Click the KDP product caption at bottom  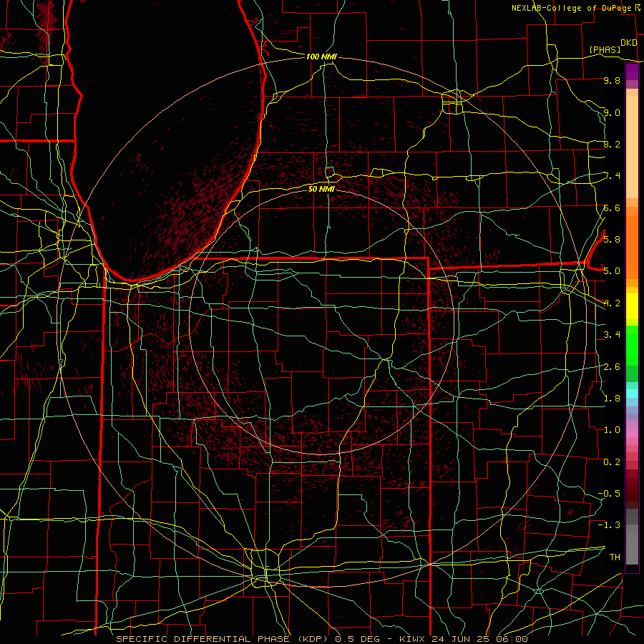tap(321, 639)
